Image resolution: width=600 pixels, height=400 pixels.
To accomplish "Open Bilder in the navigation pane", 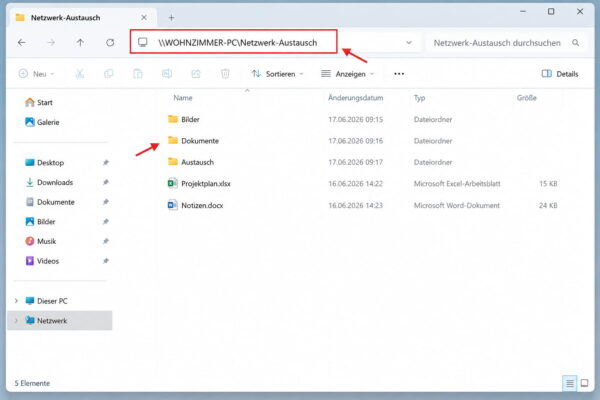I will 40,222.
